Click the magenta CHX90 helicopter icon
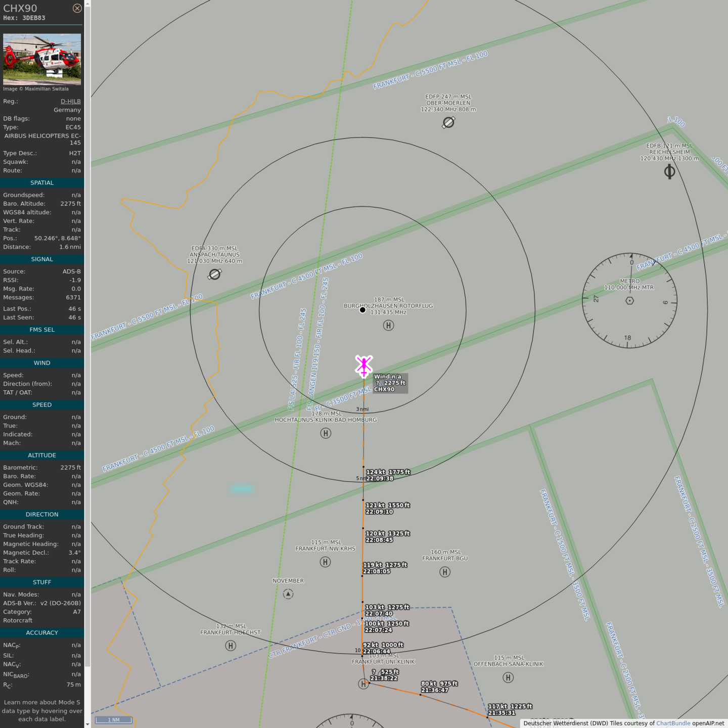 pyautogui.click(x=363, y=366)
